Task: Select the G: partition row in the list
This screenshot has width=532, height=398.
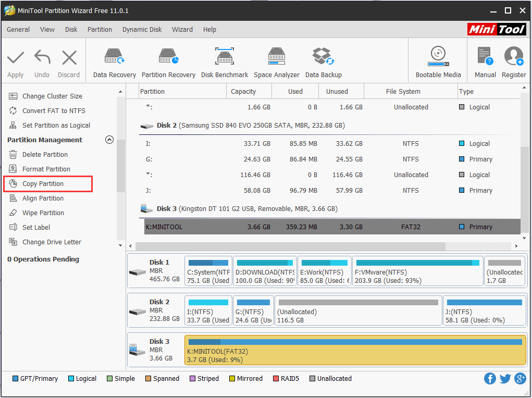Action: 332,159
